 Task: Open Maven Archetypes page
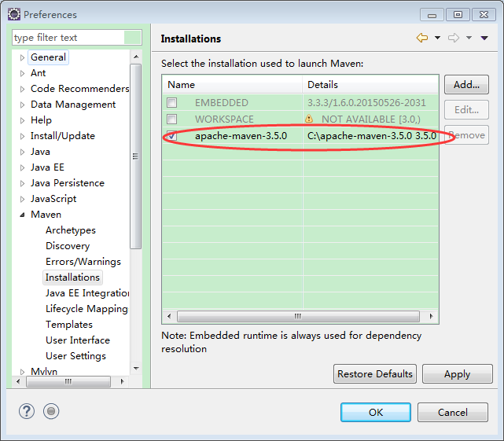pyautogui.click(x=71, y=230)
